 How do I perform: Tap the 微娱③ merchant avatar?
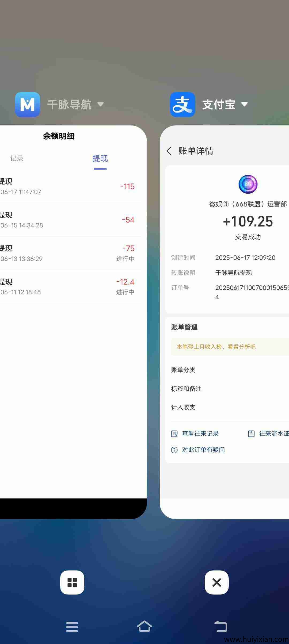coord(248,184)
